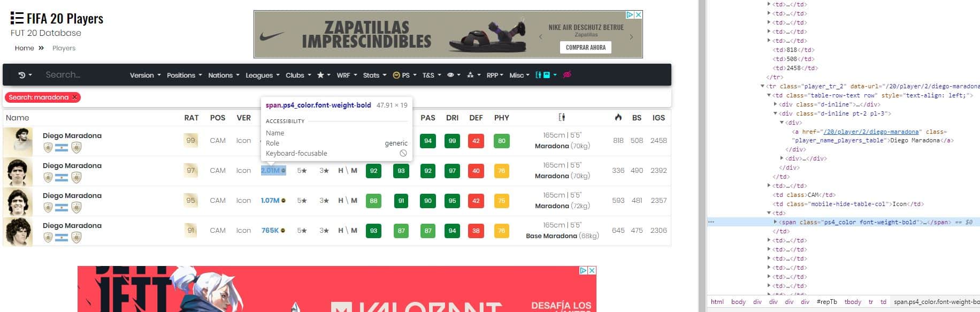This screenshot has width=980, height=312.
Task: Sort table by DRI column
Action: pyautogui.click(x=453, y=118)
